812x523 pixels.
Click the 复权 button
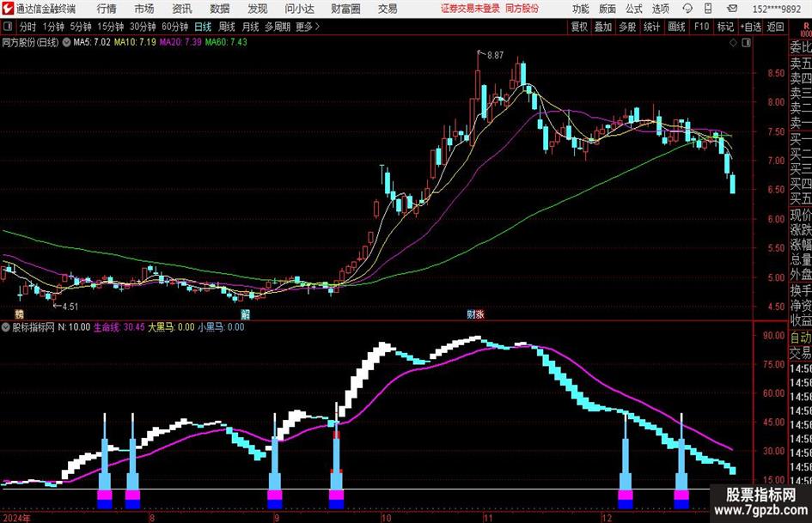pyautogui.click(x=579, y=27)
